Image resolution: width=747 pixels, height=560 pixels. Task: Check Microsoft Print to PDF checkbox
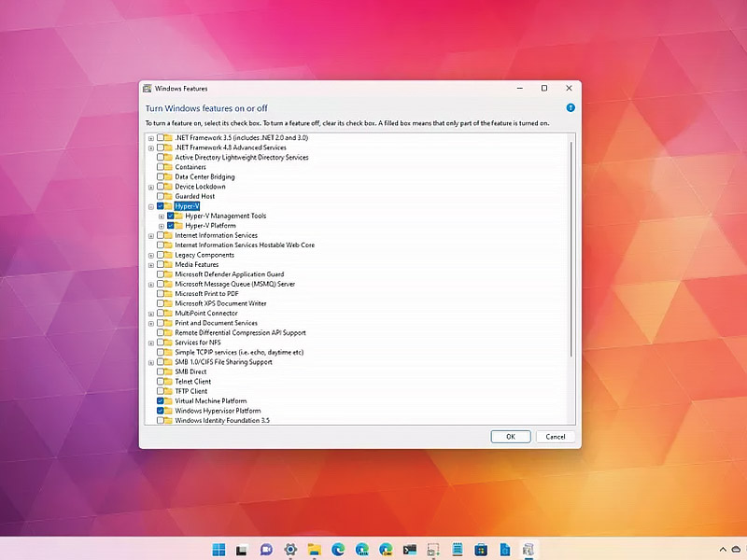pyautogui.click(x=161, y=294)
